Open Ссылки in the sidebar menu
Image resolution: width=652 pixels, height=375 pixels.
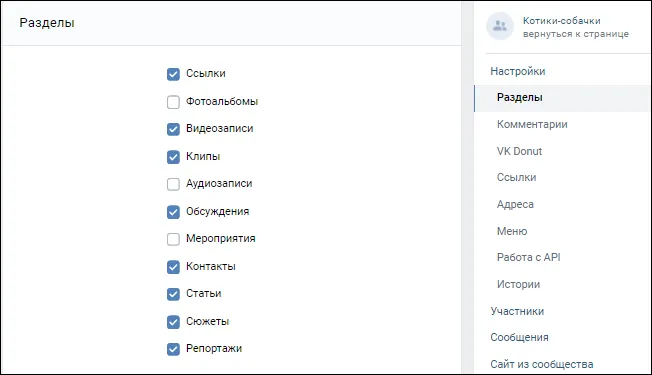click(516, 178)
